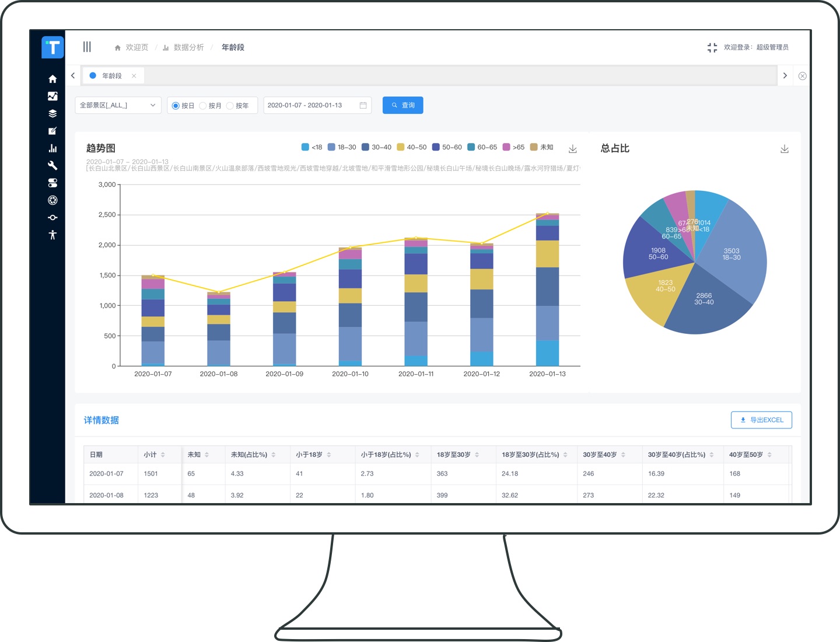Sort the 小于18岁 column

(x=329, y=455)
